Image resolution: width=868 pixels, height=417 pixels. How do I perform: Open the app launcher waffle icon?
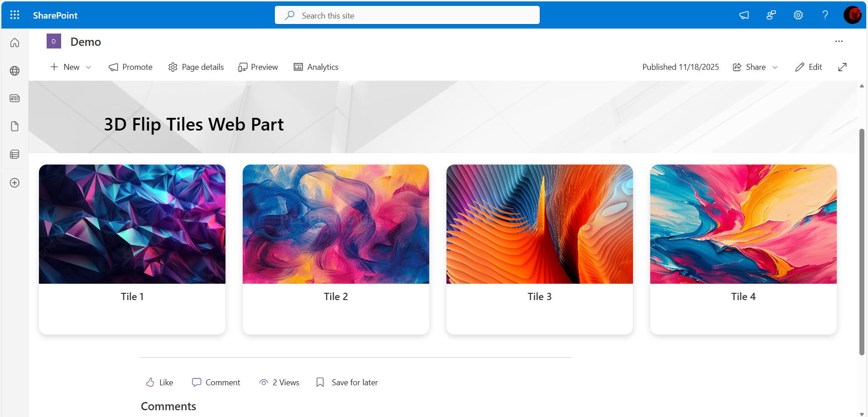[x=14, y=15]
